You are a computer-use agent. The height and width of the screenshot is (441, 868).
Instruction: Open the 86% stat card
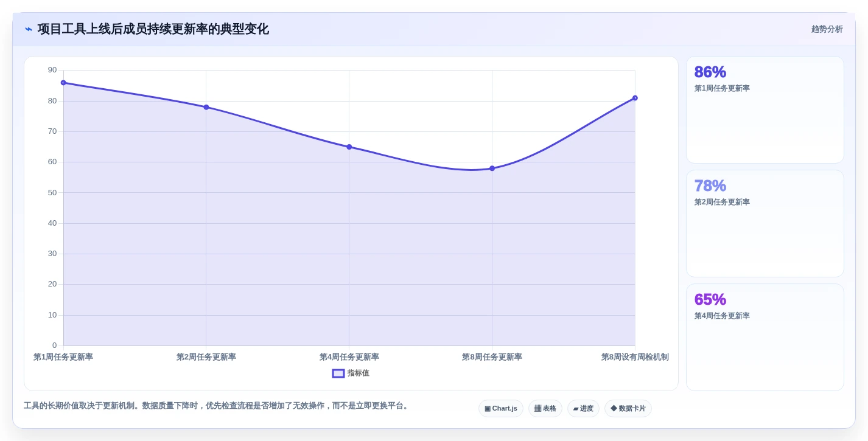coord(765,110)
